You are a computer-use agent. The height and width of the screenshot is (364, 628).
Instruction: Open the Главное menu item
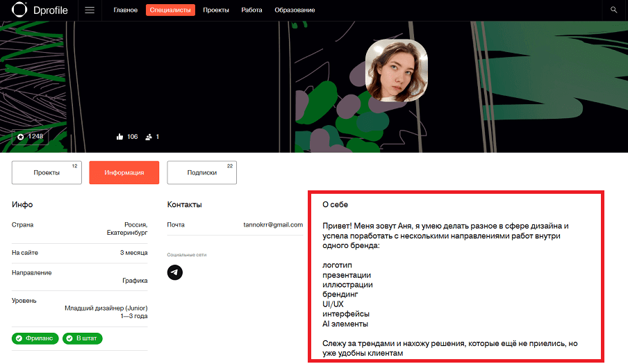click(x=125, y=10)
